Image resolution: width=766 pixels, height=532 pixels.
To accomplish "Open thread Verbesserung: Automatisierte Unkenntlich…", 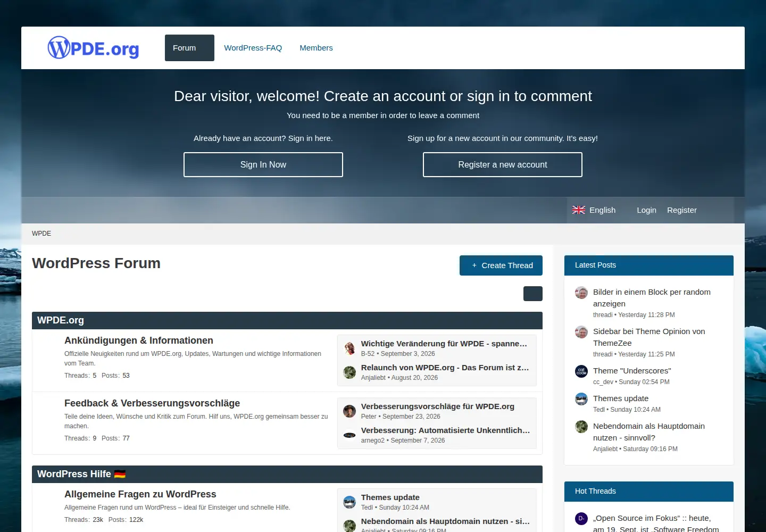I will pyautogui.click(x=446, y=430).
